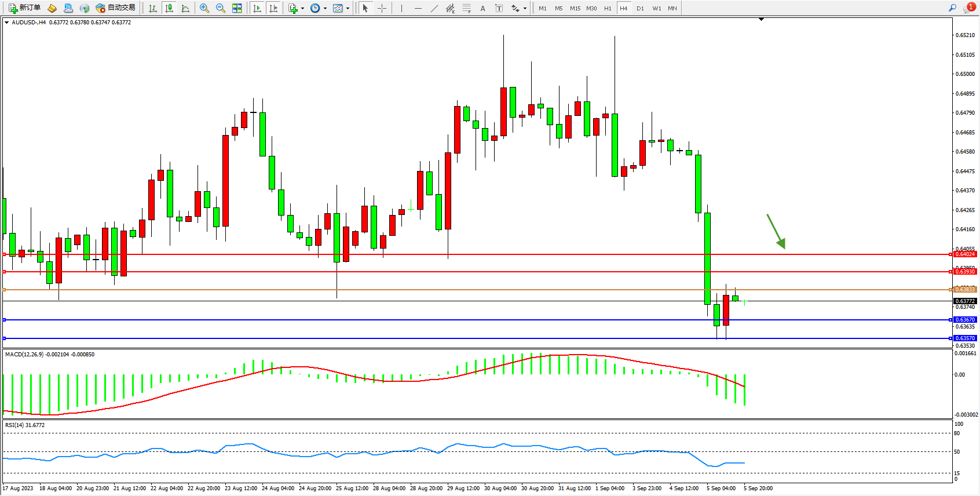Toggle chart shift from right edge

tap(273, 8)
